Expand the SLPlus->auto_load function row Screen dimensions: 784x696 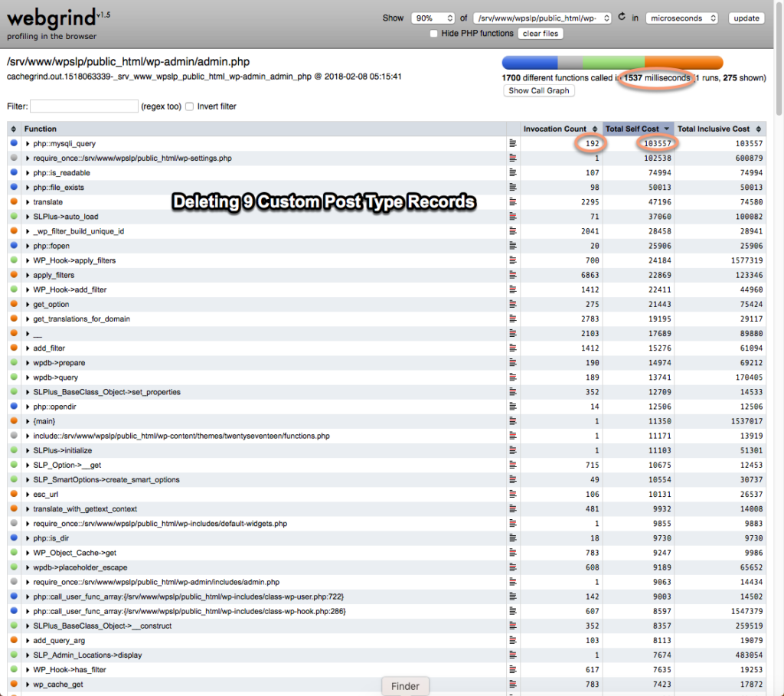[28, 217]
